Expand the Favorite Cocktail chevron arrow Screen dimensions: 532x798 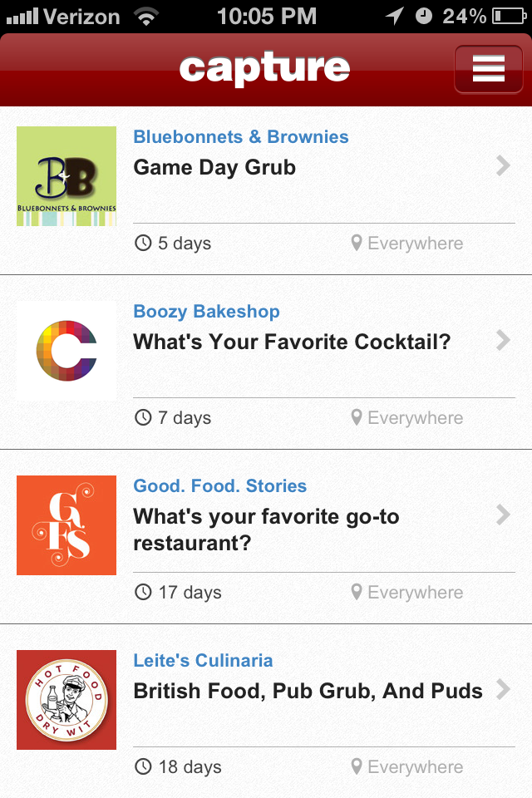502,341
